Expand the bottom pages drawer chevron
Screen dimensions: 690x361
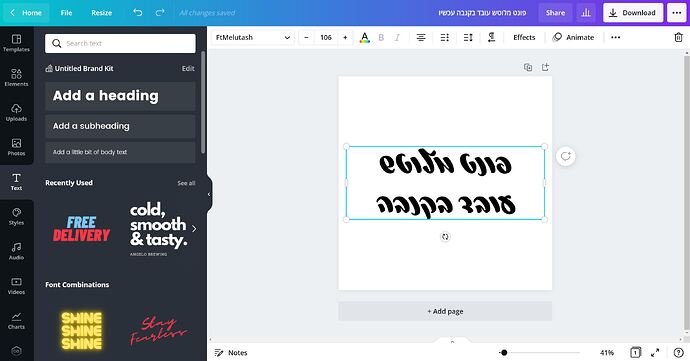[x=452, y=341]
